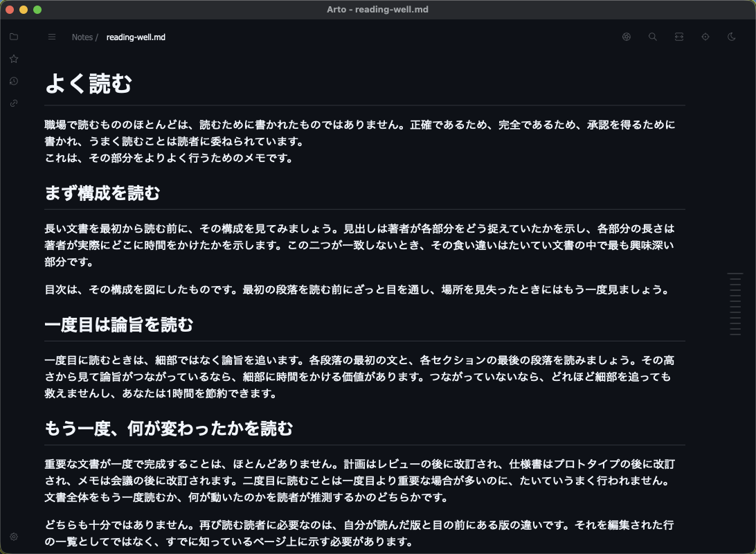This screenshot has width=756, height=554.
Task: Open the links panel chain icon
Action: click(14, 103)
